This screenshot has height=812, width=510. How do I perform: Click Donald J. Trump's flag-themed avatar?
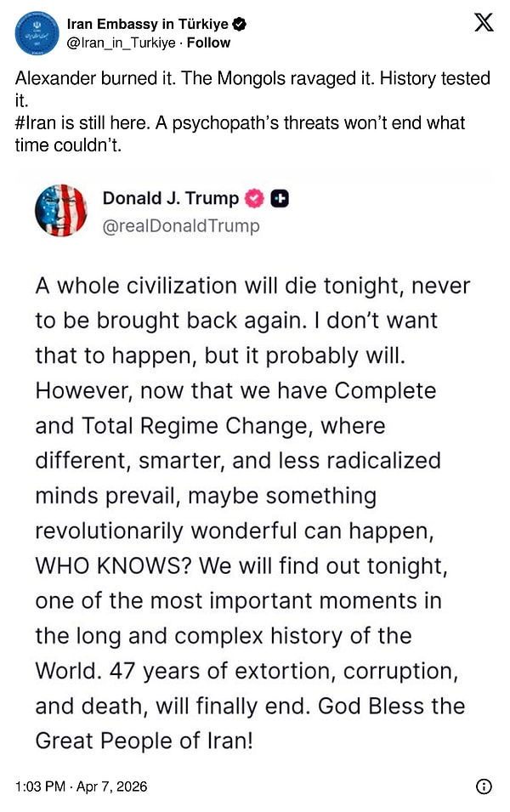[x=60, y=210]
